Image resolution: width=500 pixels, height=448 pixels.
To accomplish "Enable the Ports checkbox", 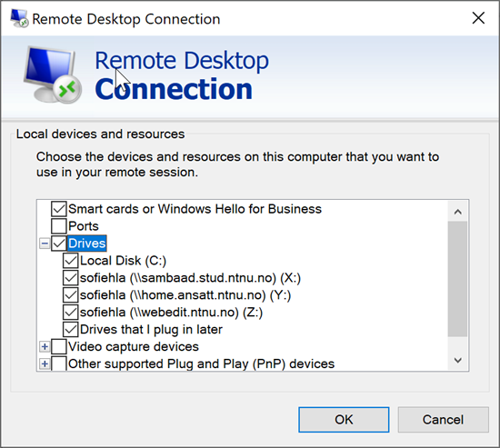I will [59, 226].
